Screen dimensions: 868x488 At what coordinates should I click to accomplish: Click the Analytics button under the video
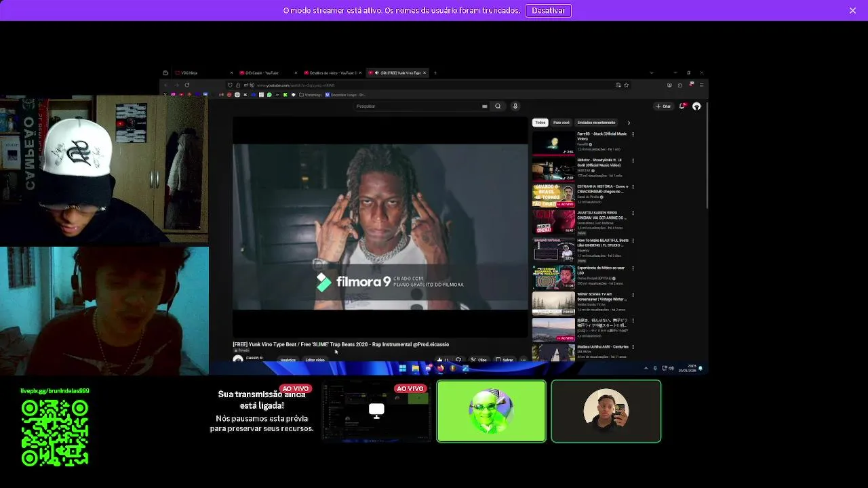coord(288,360)
